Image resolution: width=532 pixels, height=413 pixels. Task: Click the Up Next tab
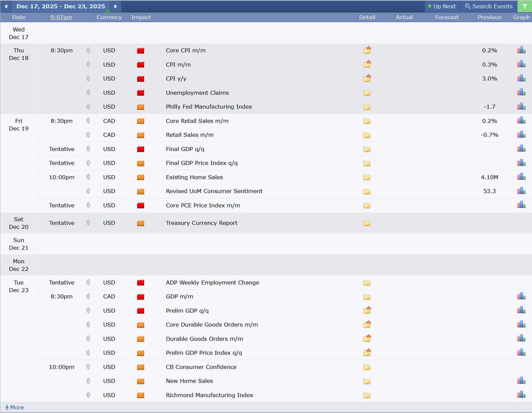(x=442, y=6)
